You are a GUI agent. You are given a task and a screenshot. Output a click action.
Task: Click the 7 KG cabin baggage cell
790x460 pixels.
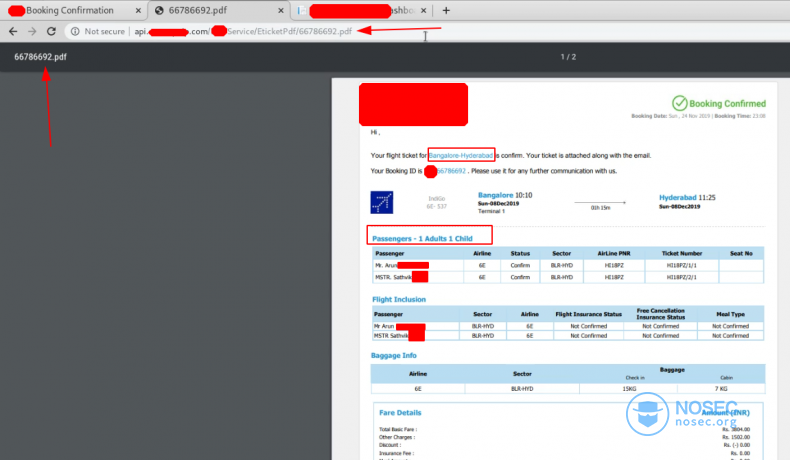click(x=721, y=388)
